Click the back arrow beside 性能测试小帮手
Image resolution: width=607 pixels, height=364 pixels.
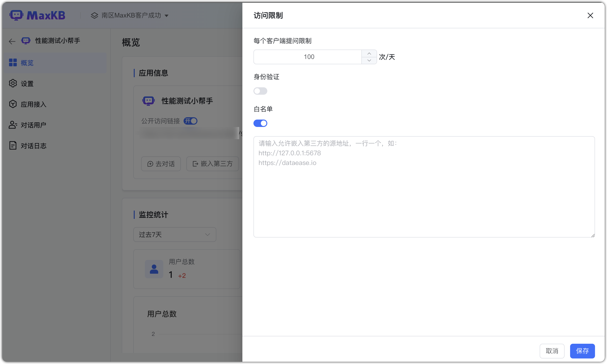coord(12,41)
